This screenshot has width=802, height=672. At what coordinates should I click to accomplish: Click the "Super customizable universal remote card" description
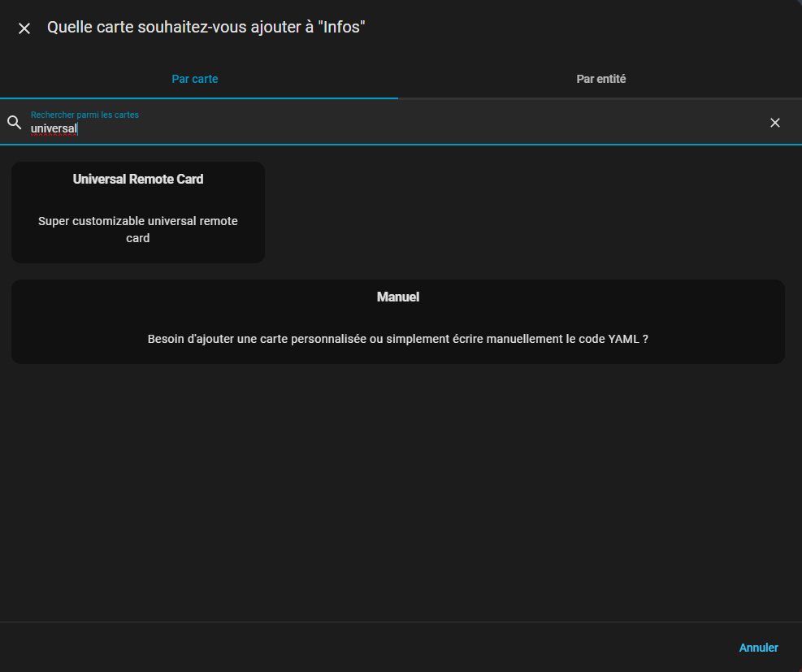pyautogui.click(x=138, y=229)
